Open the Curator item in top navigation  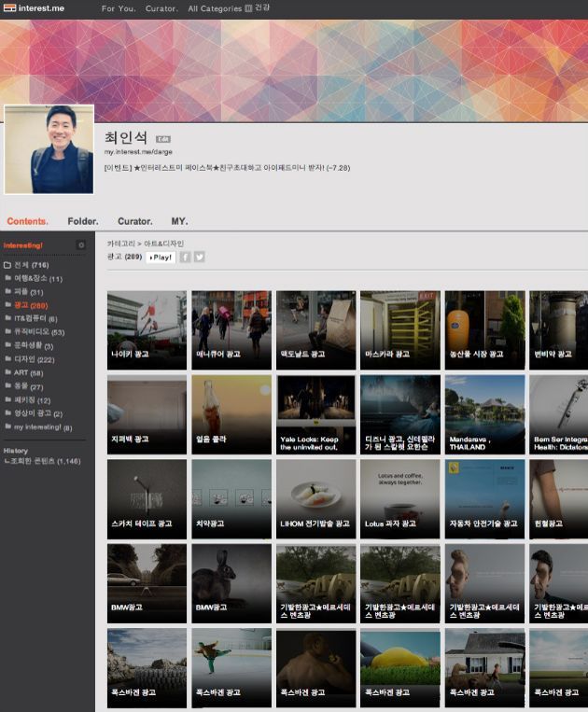coord(161,8)
